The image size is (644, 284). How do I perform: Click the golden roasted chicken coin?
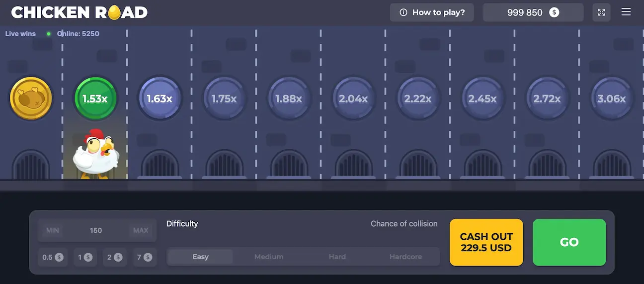pyautogui.click(x=31, y=98)
